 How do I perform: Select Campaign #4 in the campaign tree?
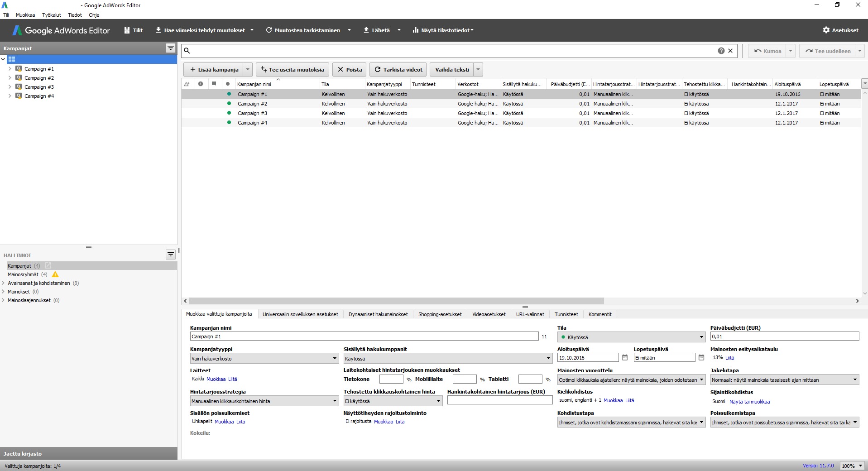[x=39, y=96]
